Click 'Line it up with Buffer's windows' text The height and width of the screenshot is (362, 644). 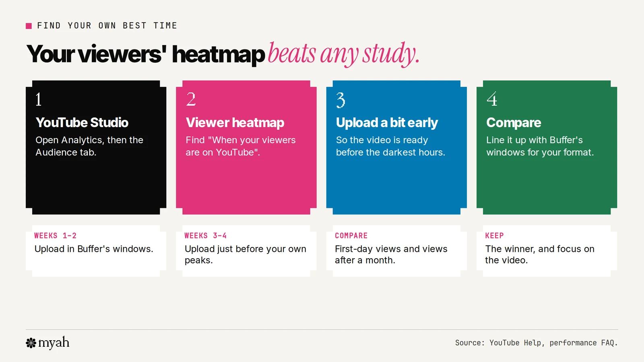coord(540,146)
